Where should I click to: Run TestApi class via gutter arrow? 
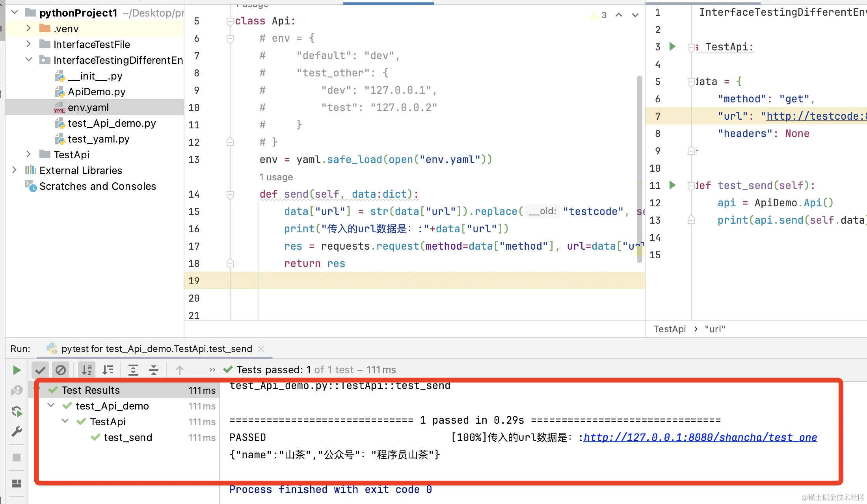click(x=672, y=47)
